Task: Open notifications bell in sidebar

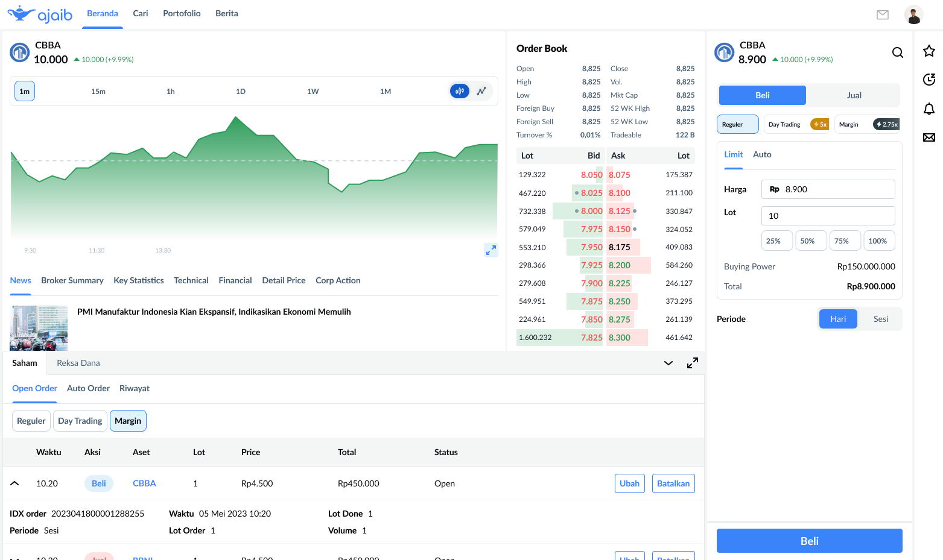Action: (x=929, y=109)
